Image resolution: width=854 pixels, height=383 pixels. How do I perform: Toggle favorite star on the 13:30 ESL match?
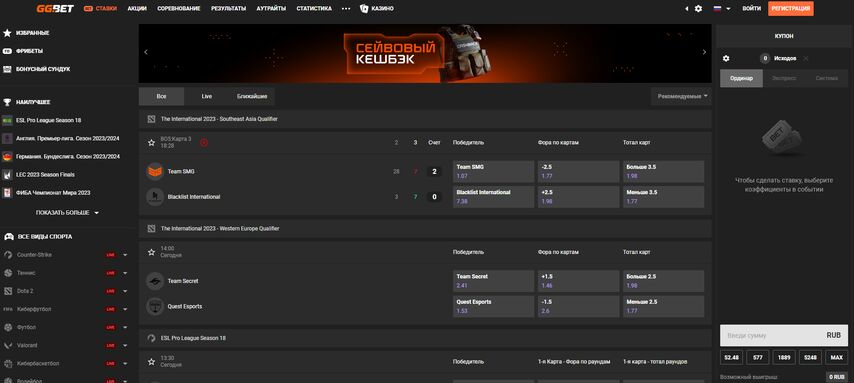tap(151, 362)
